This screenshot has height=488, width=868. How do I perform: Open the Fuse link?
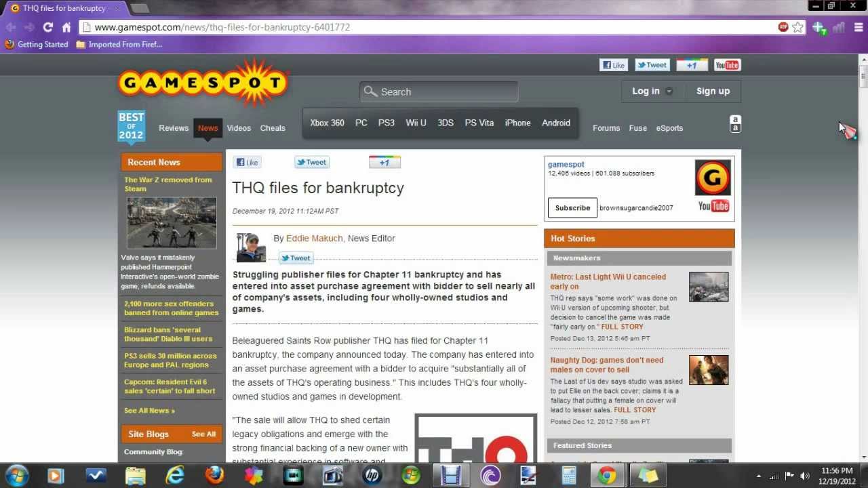pyautogui.click(x=637, y=128)
